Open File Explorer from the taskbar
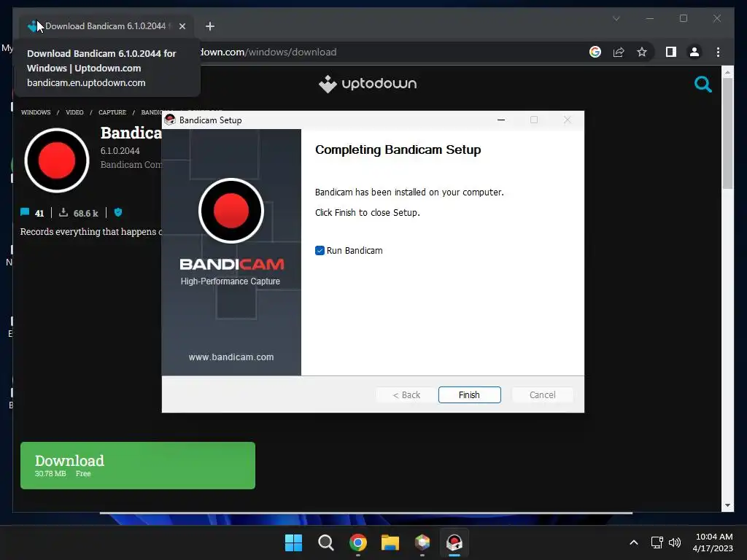The height and width of the screenshot is (560, 747). [390, 542]
